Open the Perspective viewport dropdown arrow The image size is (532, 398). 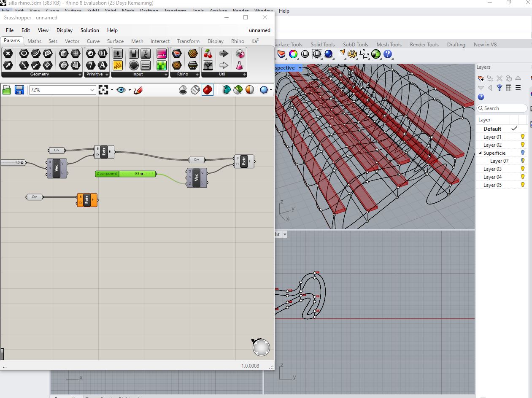(x=300, y=68)
